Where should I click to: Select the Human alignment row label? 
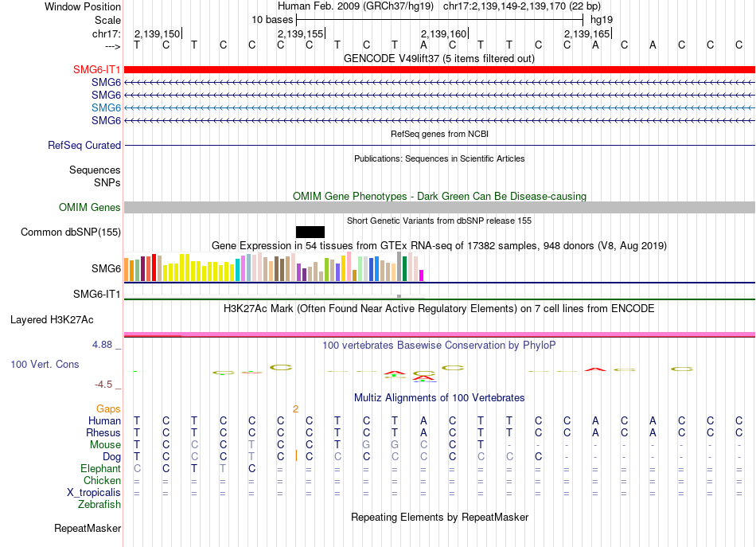pos(104,421)
